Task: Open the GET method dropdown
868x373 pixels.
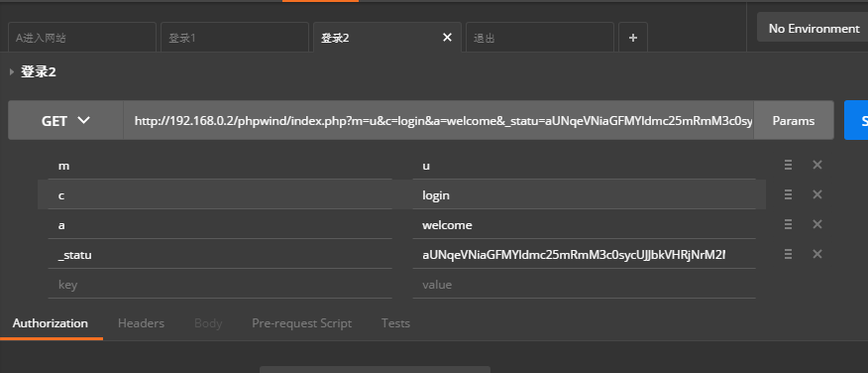Action: coord(65,120)
